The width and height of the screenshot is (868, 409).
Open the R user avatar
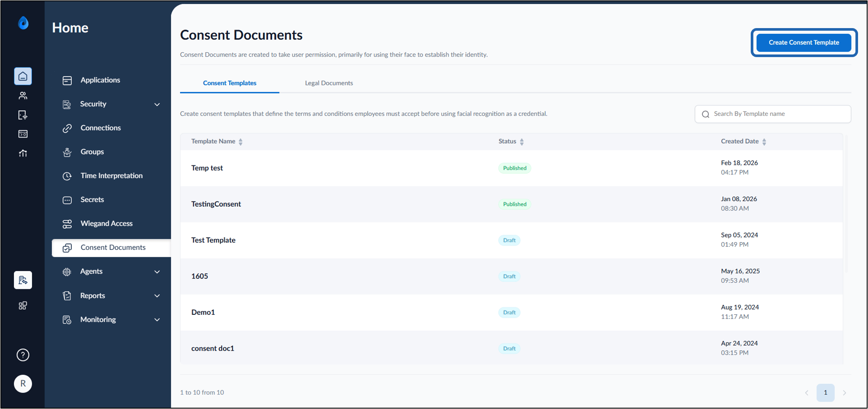click(23, 383)
